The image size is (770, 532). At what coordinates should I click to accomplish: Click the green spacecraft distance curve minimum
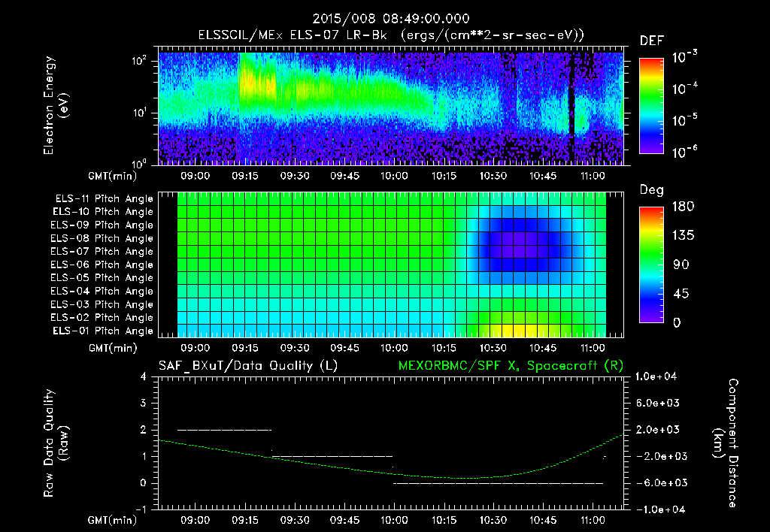tap(464, 478)
